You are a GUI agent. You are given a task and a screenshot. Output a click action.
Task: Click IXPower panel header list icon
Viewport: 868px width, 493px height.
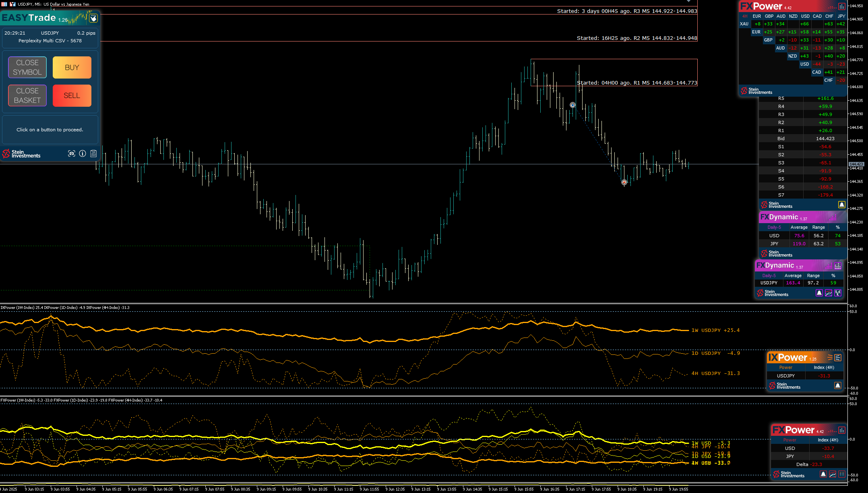tap(838, 358)
